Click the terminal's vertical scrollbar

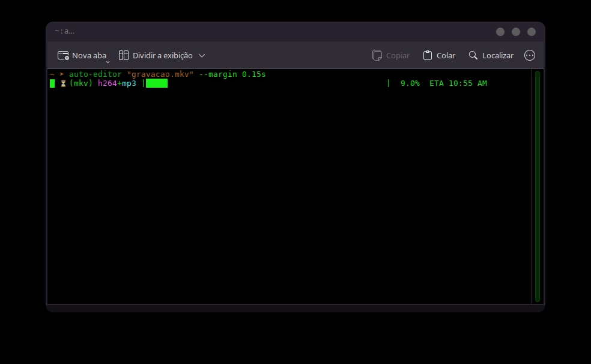(x=538, y=186)
